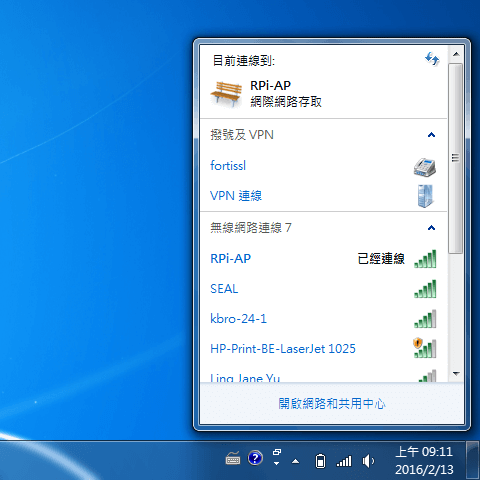Open 開啟網路和共用中心 link

(x=332, y=404)
